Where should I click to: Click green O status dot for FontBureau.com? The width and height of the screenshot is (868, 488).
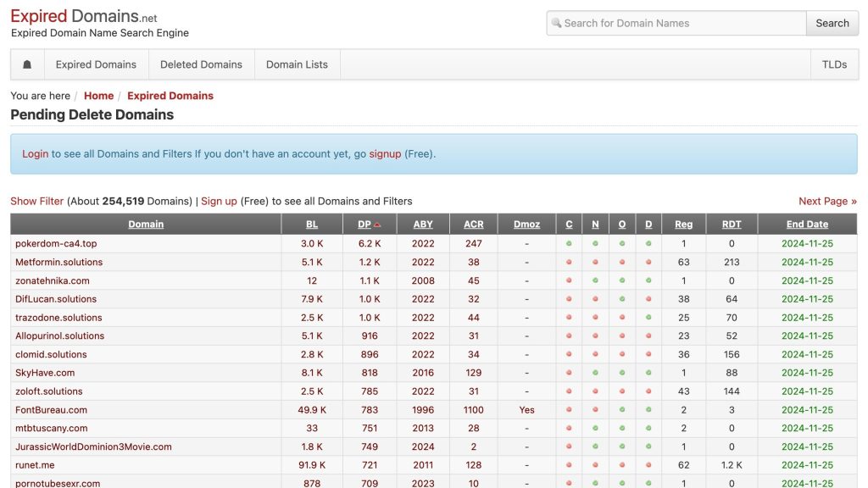click(x=621, y=410)
